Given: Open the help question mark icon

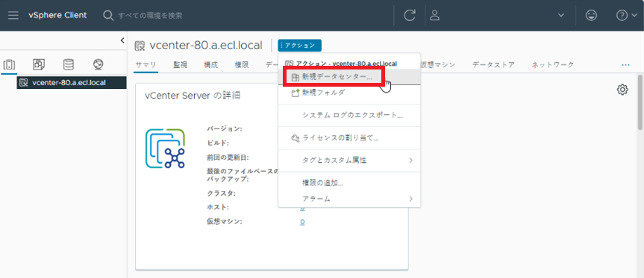Looking at the screenshot, I should (x=622, y=15).
